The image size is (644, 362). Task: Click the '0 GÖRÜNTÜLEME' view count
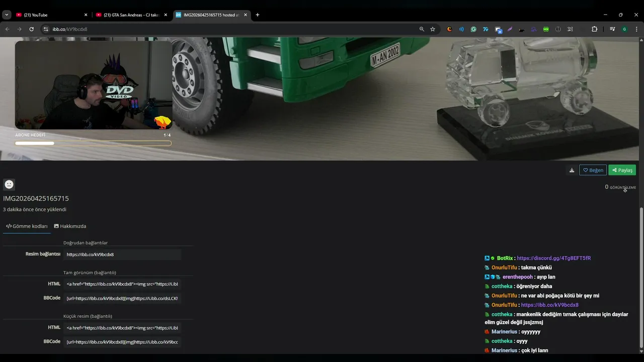[x=620, y=187]
